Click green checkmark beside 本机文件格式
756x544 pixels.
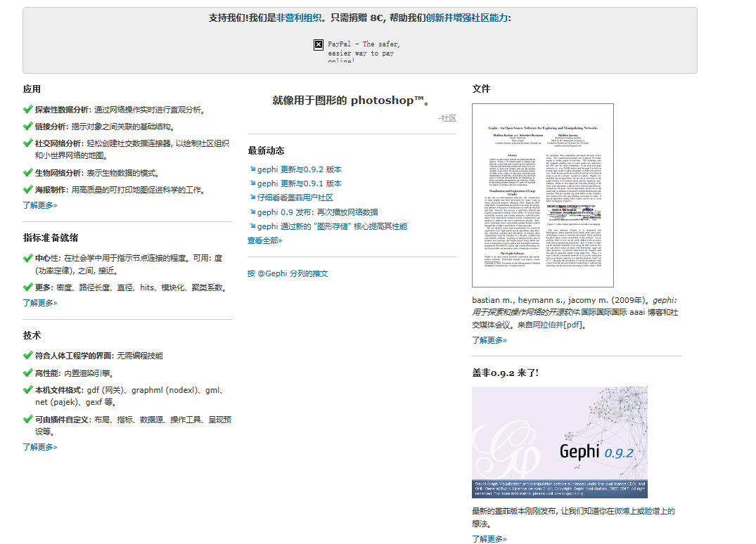27,390
